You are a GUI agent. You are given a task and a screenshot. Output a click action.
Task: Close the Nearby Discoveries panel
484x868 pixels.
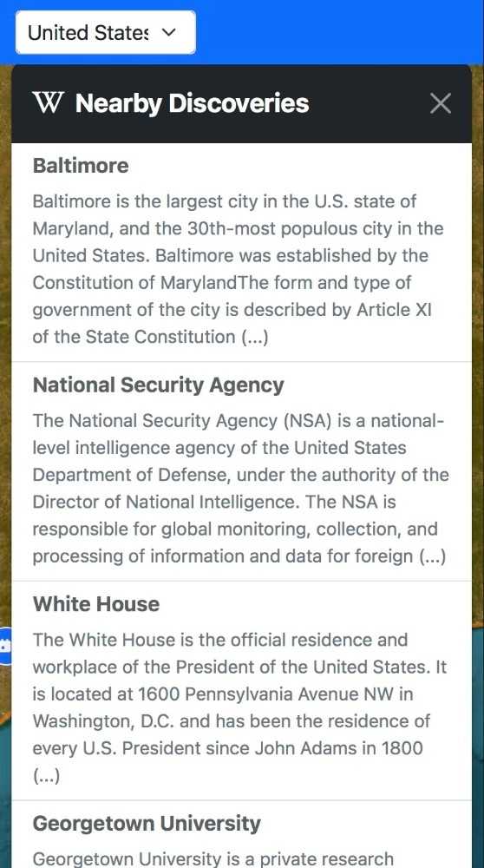point(441,103)
